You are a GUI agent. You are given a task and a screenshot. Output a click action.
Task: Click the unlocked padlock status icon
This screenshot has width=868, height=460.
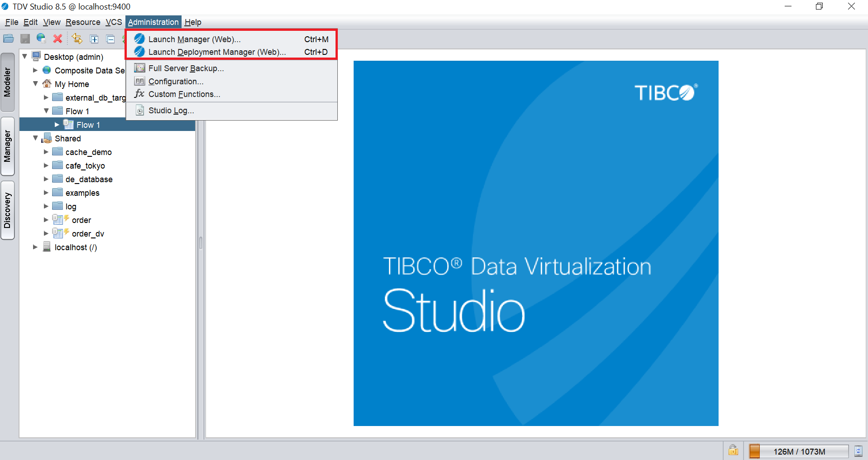click(733, 450)
